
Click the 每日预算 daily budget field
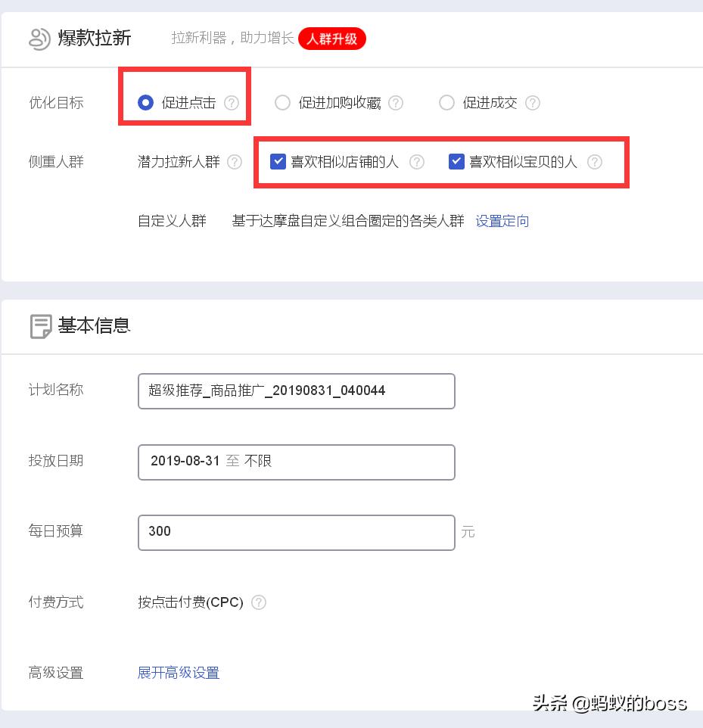(296, 532)
